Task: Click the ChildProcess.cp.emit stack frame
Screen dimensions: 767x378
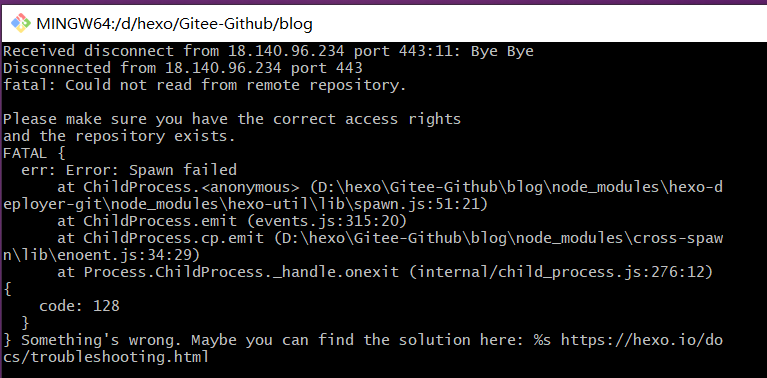Action: [x=173, y=238]
